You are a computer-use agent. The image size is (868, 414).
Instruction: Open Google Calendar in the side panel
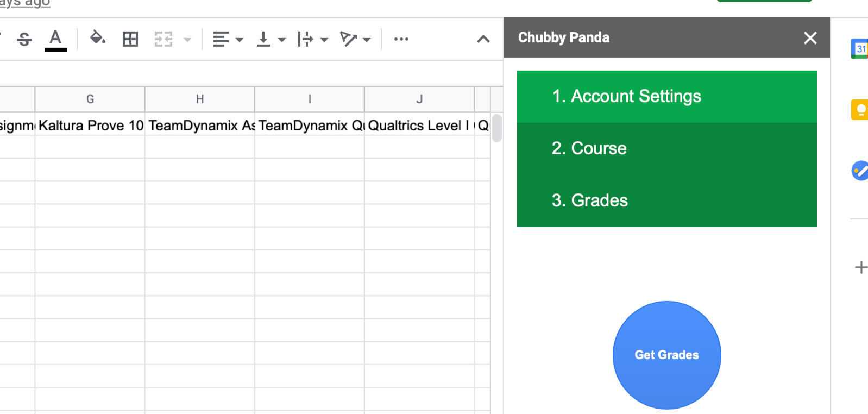coord(860,49)
